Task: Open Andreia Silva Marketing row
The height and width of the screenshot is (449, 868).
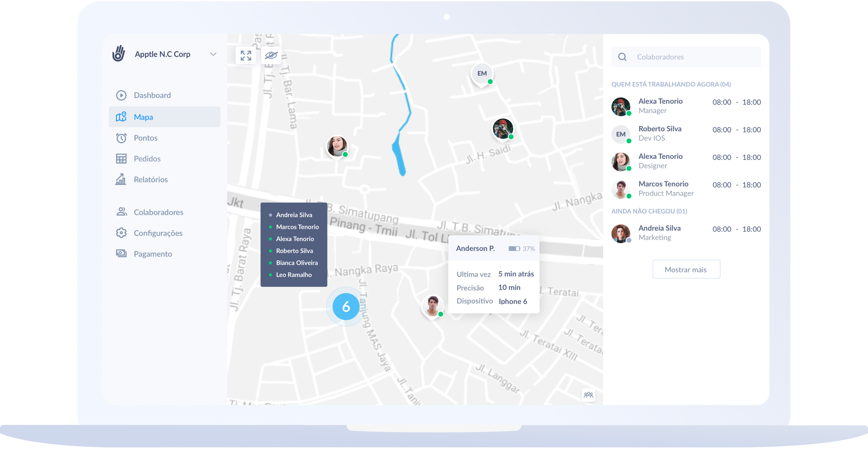Action: 686,233
